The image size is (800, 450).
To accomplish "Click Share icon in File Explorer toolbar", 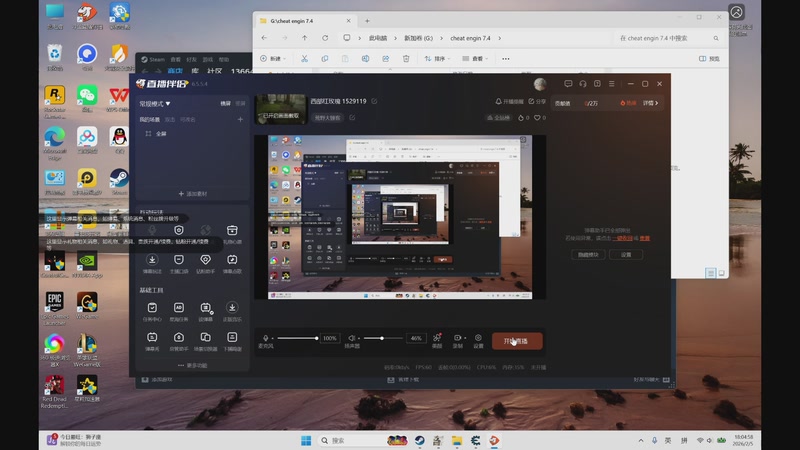I will coord(386,59).
